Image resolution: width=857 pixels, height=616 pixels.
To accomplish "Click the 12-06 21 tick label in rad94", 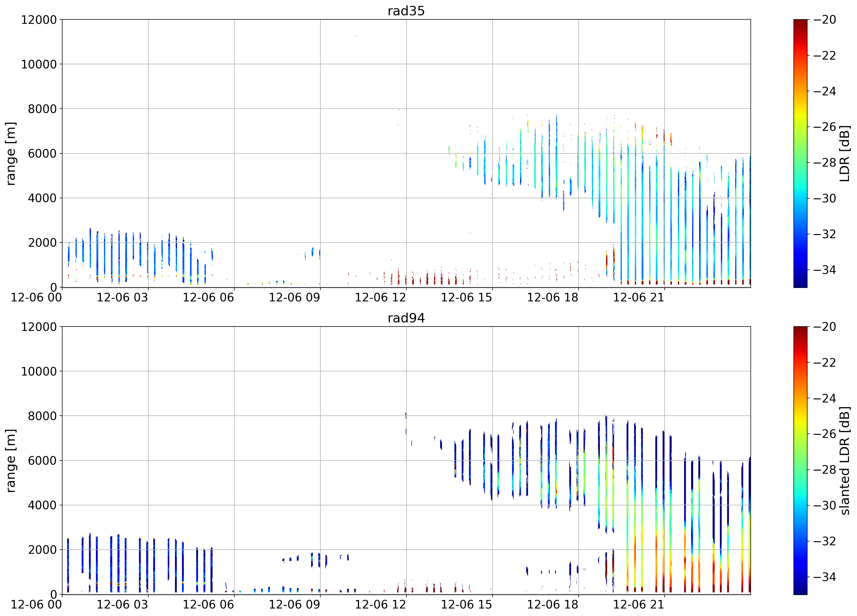I will click(638, 605).
